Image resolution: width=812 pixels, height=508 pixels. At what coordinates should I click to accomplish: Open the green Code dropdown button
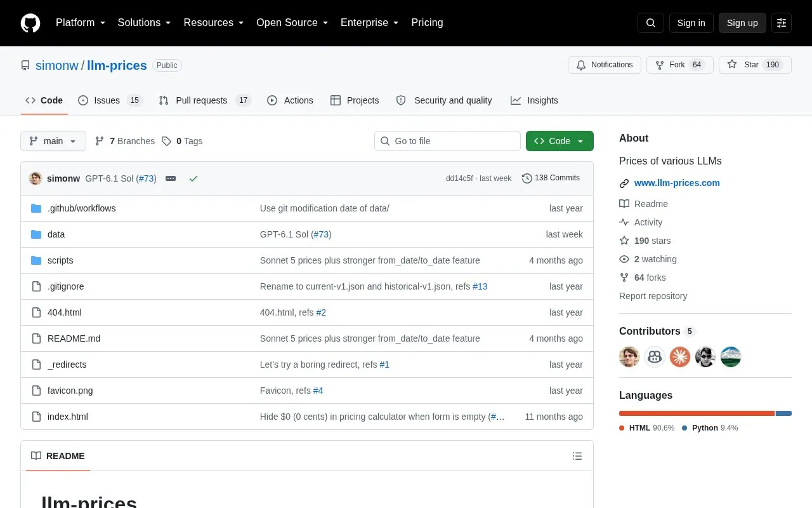pyautogui.click(x=560, y=141)
